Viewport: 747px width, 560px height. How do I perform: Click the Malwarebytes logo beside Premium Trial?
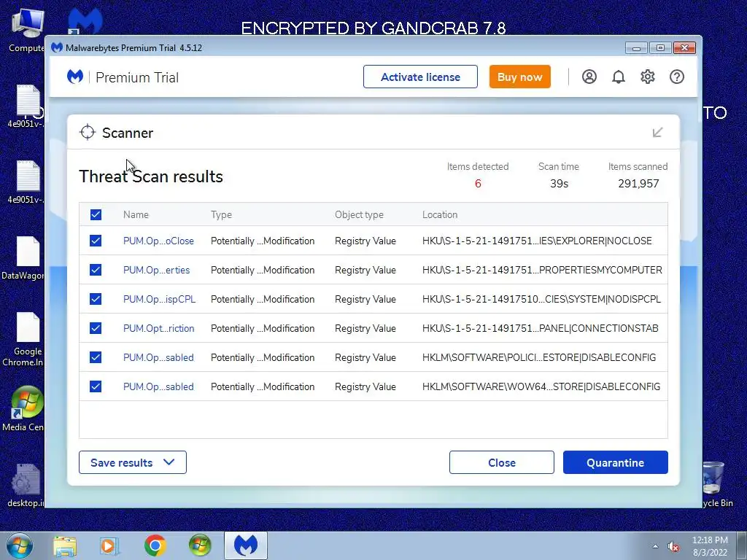click(75, 77)
